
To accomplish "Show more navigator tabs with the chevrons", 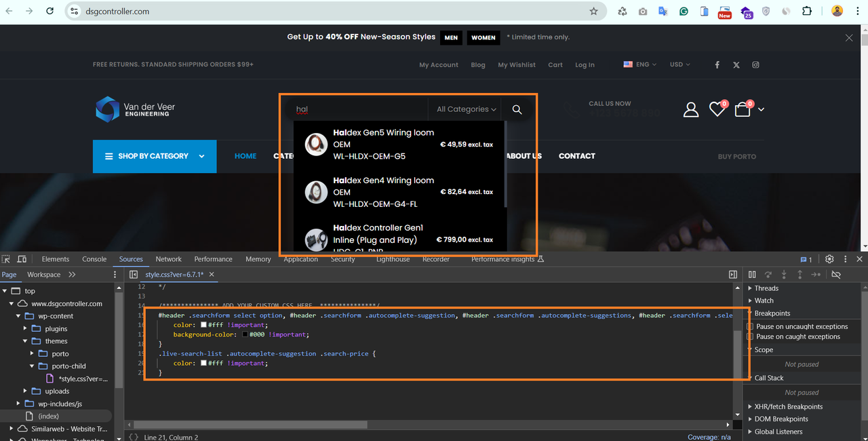I will point(72,275).
